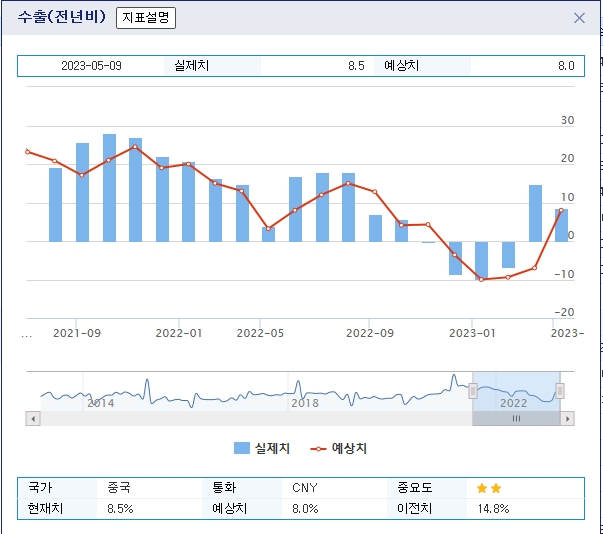
Task: Open the 지표설명 indicator description
Action: coord(146,18)
